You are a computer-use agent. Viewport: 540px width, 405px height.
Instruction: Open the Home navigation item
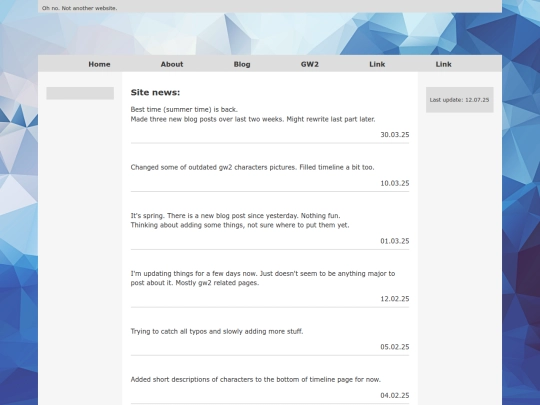[x=99, y=64]
